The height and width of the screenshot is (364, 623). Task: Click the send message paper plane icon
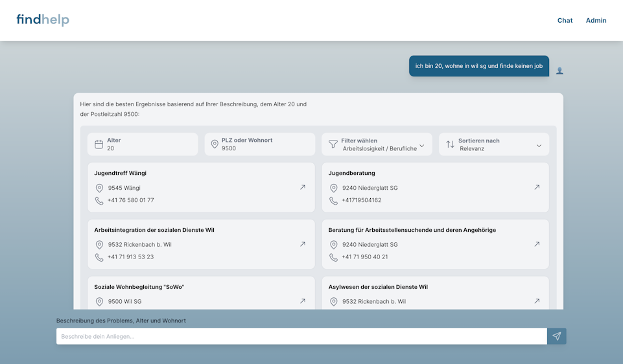coord(556,336)
